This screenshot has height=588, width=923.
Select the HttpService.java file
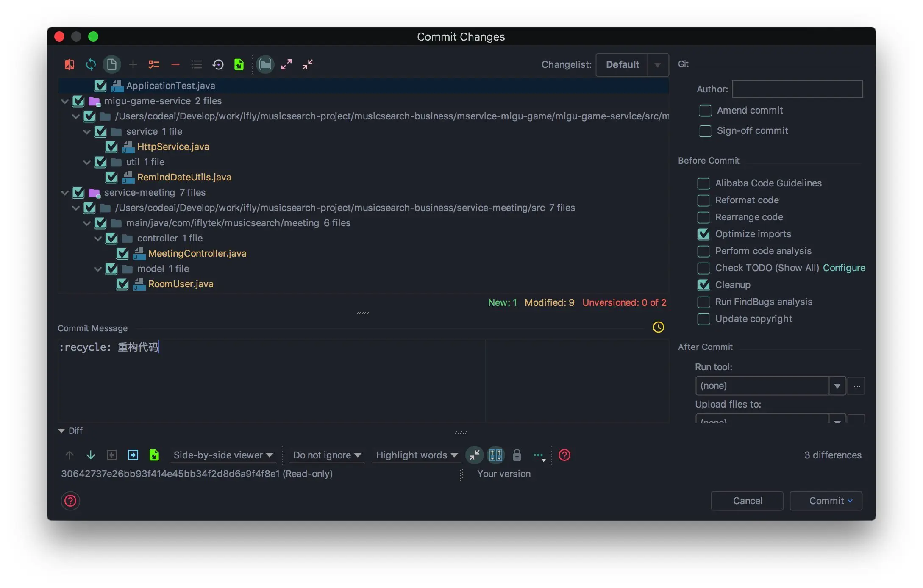click(173, 147)
